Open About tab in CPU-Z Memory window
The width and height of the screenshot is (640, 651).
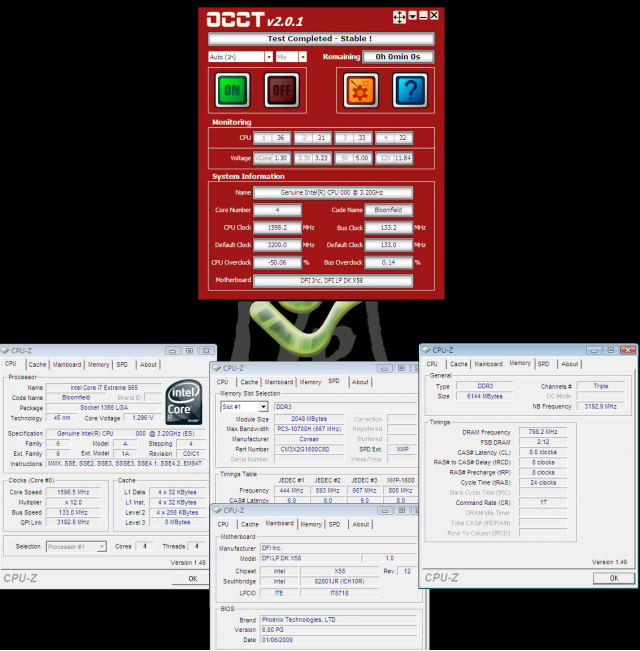click(x=569, y=364)
